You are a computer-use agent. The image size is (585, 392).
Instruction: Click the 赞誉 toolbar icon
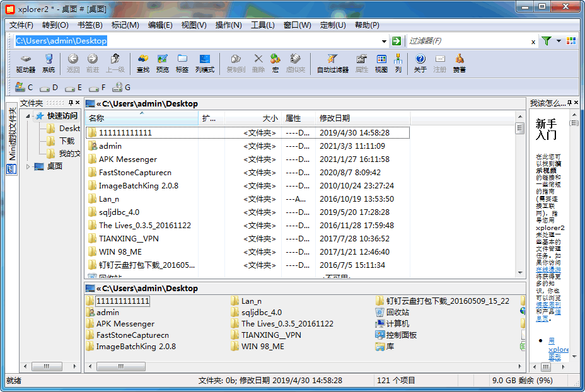pyautogui.click(x=460, y=64)
